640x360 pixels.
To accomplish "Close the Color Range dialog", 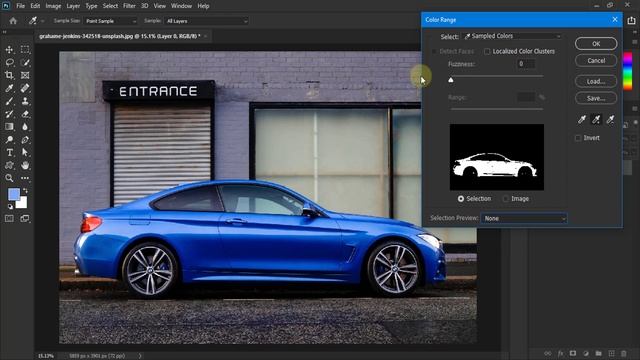I will [x=615, y=19].
